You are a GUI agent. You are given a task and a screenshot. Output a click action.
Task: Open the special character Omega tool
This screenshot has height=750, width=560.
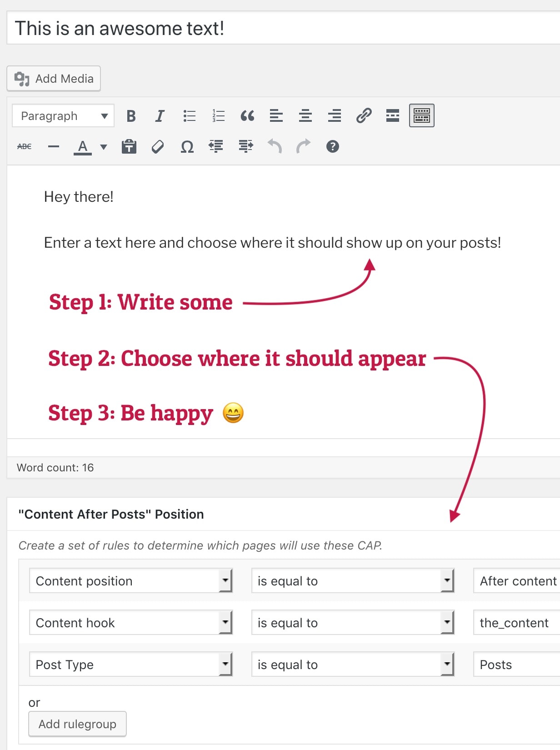(187, 147)
